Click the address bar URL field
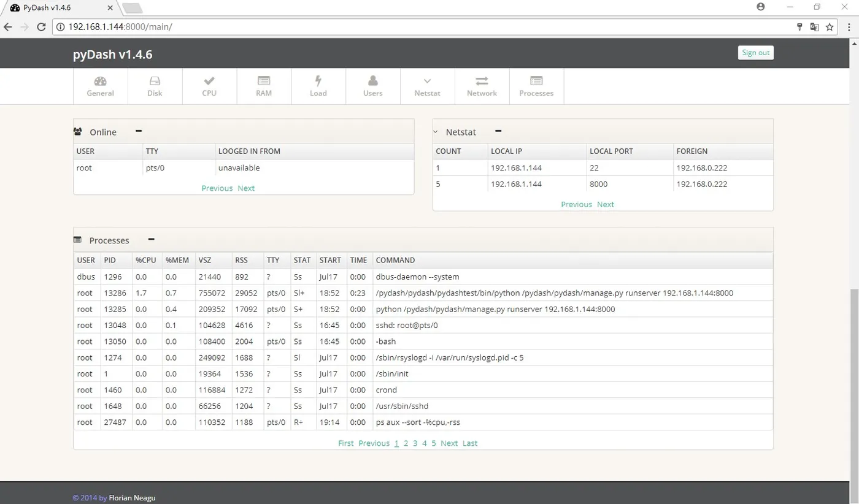 click(x=423, y=27)
